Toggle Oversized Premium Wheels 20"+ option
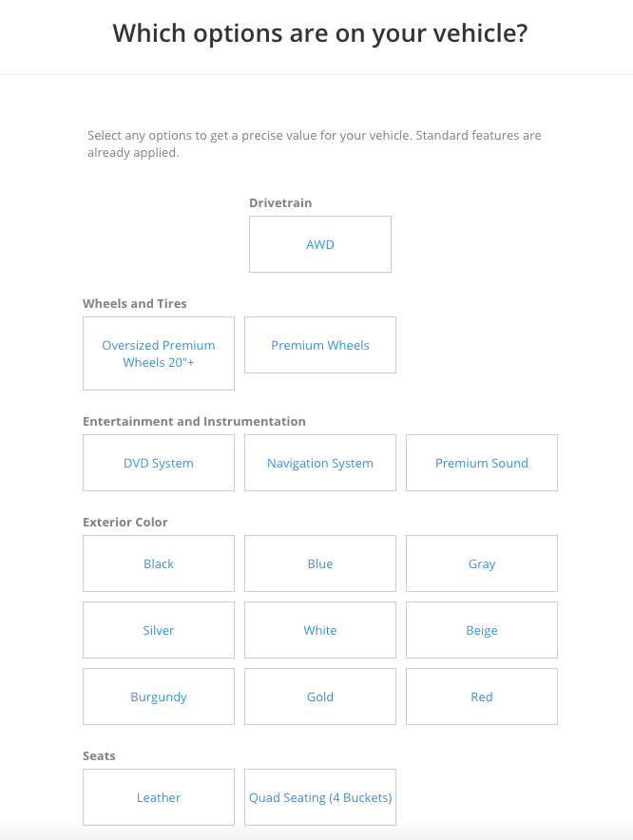 click(x=159, y=353)
